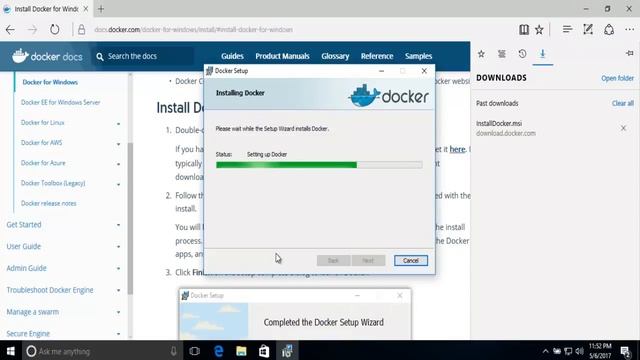Open Reading view book icon
The width and height of the screenshot is (640, 360).
pyautogui.click(x=524, y=29)
